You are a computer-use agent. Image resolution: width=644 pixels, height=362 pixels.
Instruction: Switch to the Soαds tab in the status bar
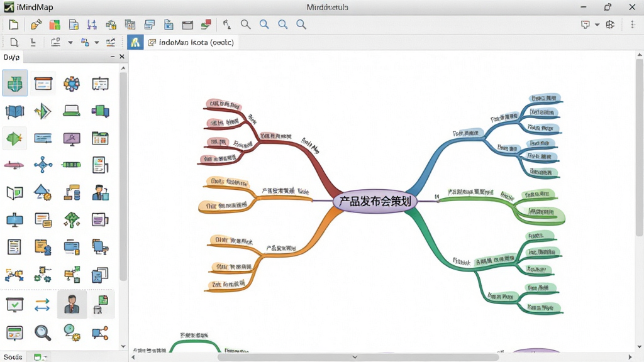[13, 357]
